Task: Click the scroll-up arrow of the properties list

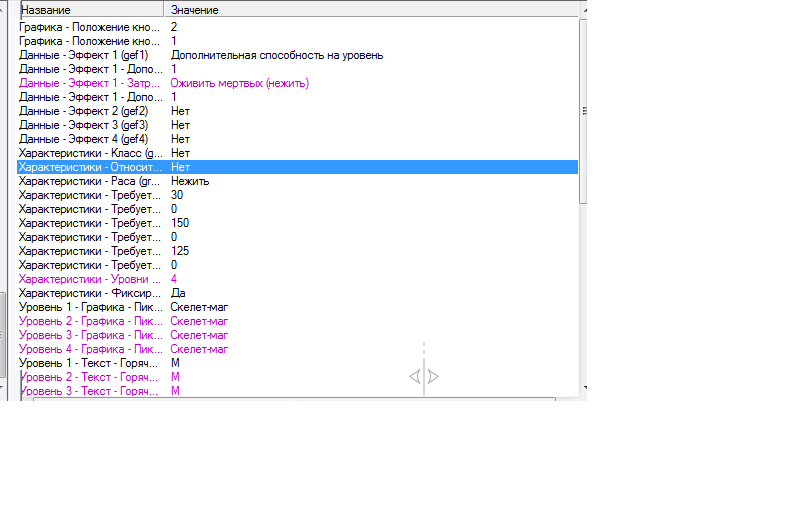Action: [x=584, y=11]
